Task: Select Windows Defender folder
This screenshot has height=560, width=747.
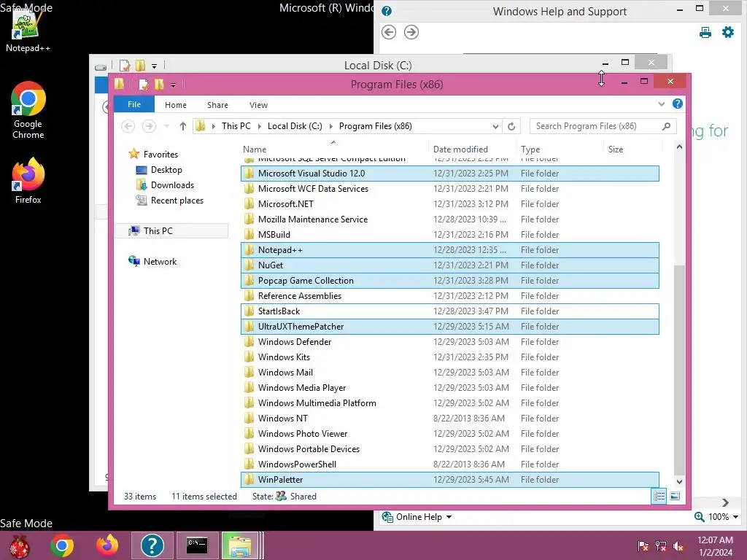Action: (449, 341)
